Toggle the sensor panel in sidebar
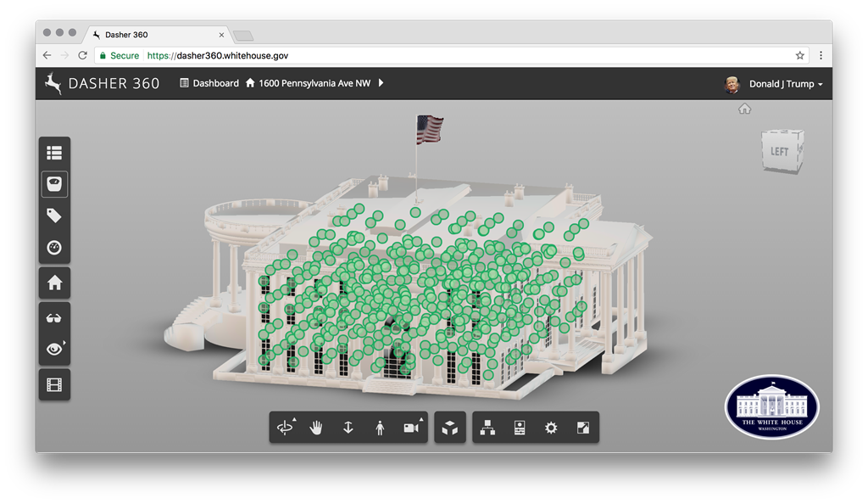Screen dimensions: 868x504 pyautogui.click(x=54, y=184)
